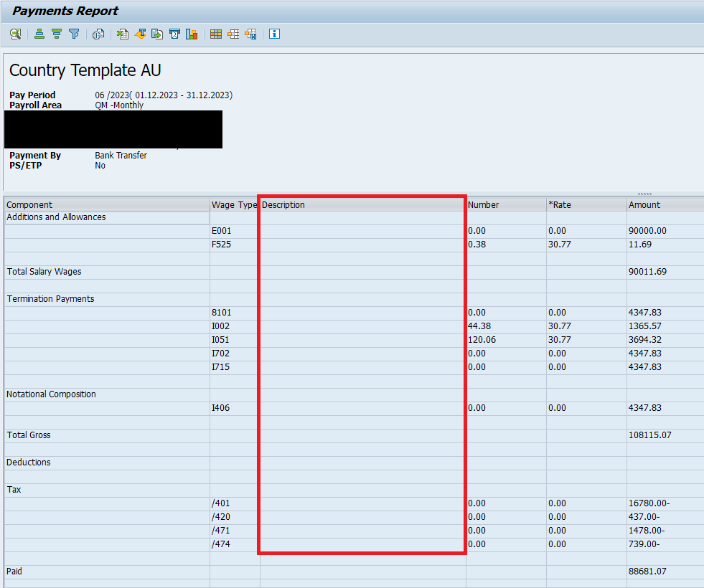Select wage type /474 cell
704x588 pixels.
click(x=235, y=544)
